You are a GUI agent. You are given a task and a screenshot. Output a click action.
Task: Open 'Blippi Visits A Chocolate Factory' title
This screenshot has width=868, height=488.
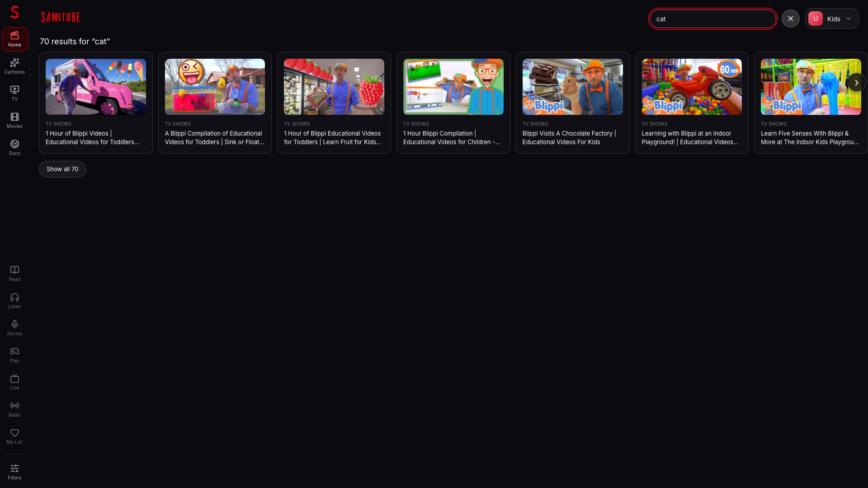569,138
